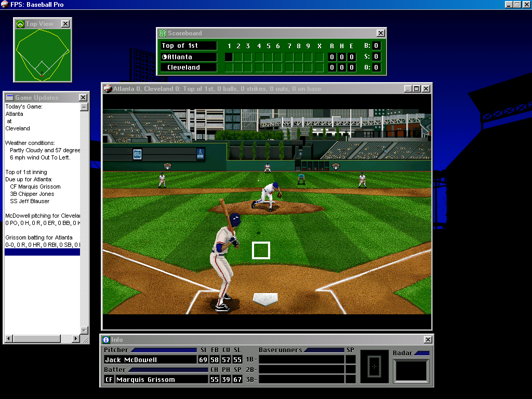Click the strike zone box in Info panel
532x399 pixels.
pyautogui.click(x=374, y=366)
